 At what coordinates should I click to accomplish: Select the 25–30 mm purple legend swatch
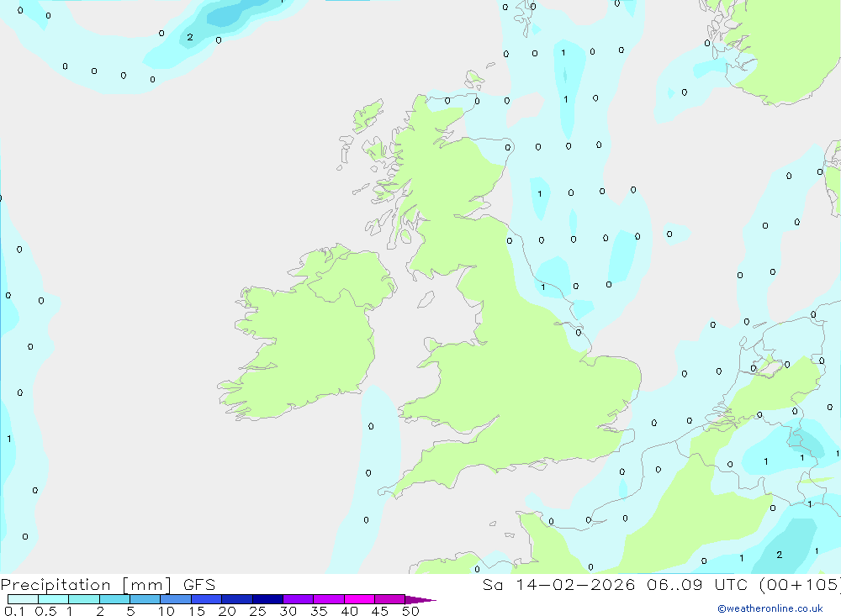pos(267,599)
